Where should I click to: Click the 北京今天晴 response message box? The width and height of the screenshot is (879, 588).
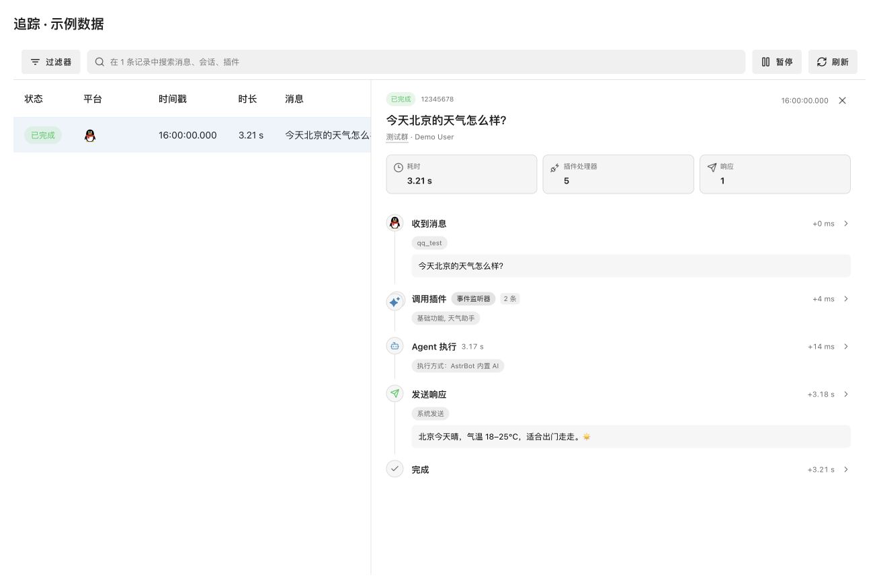(x=631, y=436)
